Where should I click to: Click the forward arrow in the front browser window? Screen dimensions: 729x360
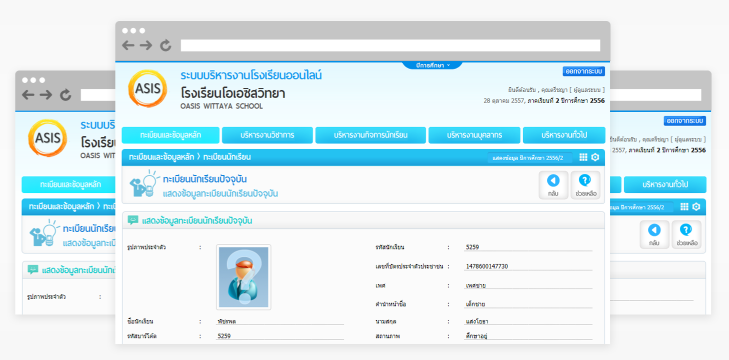click(146, 45)
